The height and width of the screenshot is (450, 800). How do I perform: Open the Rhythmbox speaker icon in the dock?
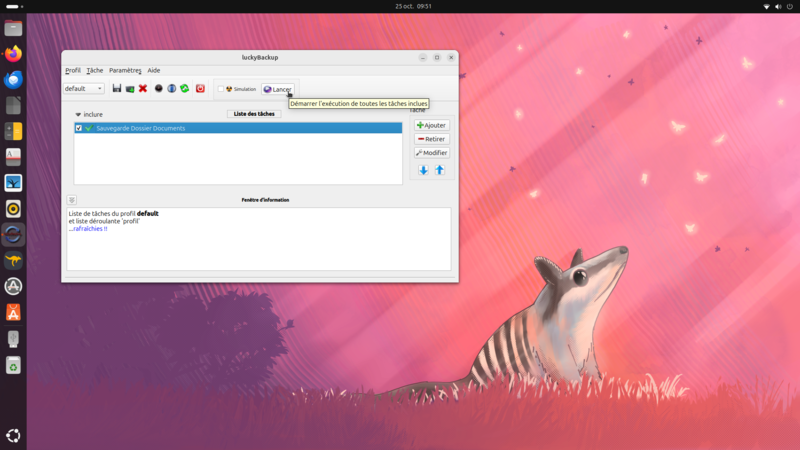pyautogui.click(x=13, y=209)
